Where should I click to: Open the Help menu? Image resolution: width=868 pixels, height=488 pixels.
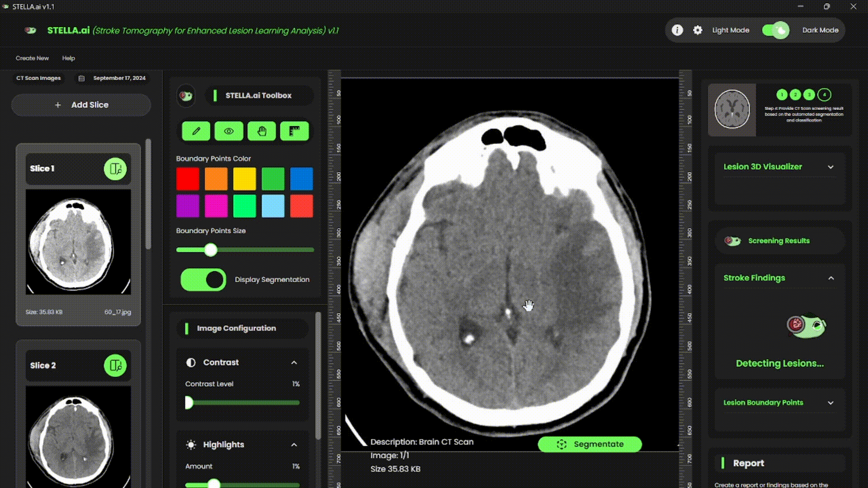tap(68, 58)
